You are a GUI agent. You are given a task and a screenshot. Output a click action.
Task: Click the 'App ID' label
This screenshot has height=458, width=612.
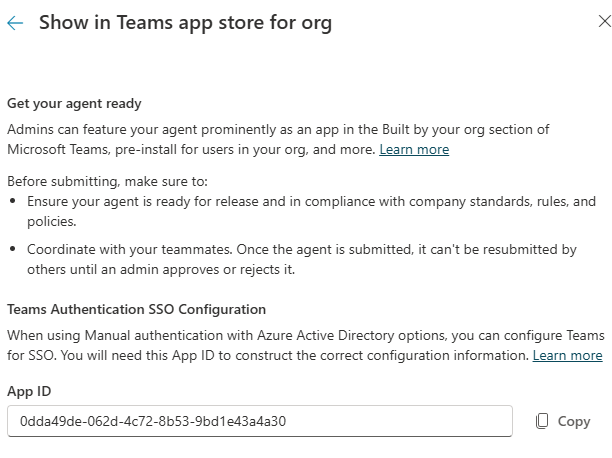[x=29, y=391]
